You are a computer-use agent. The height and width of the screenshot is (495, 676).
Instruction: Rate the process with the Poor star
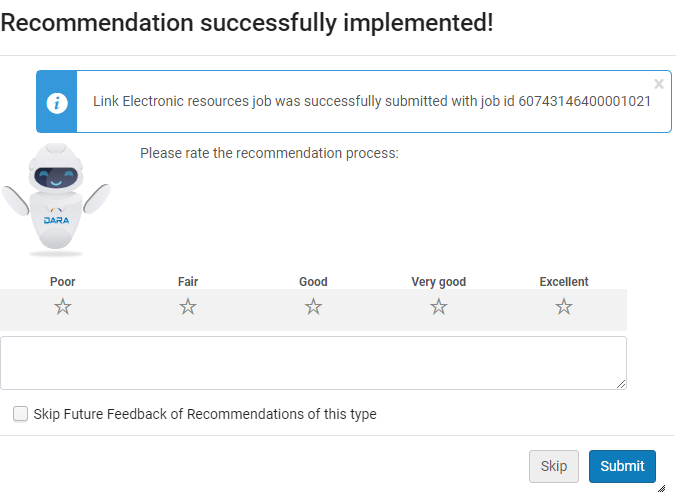pyautogui.click(x=63, y=307)
